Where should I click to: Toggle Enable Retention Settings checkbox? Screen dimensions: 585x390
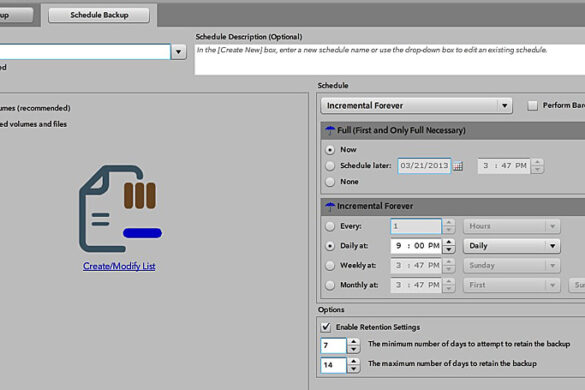click(x=326, y=327)
